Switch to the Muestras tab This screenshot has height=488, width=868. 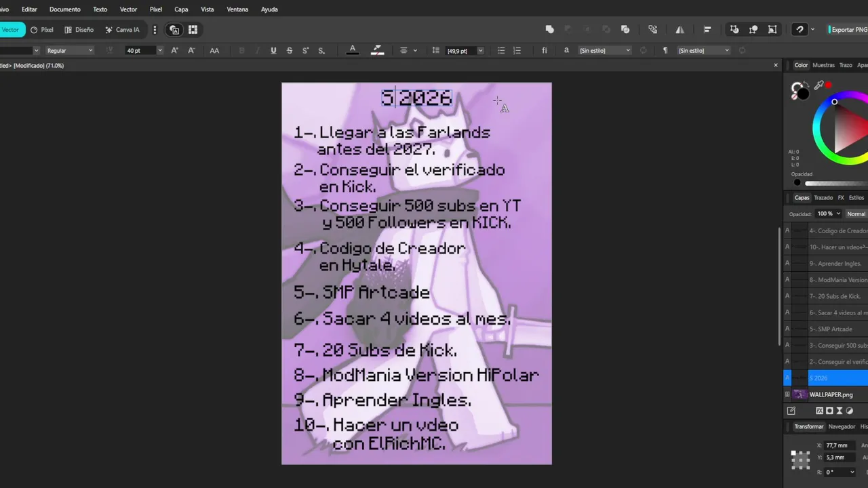point(823,65)
